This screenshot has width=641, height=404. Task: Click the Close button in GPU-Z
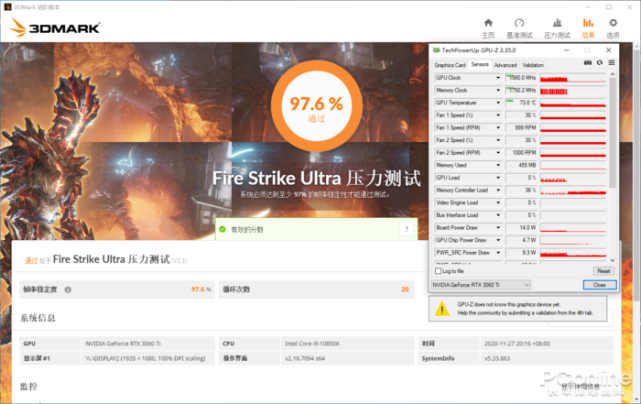click(600, 285)
